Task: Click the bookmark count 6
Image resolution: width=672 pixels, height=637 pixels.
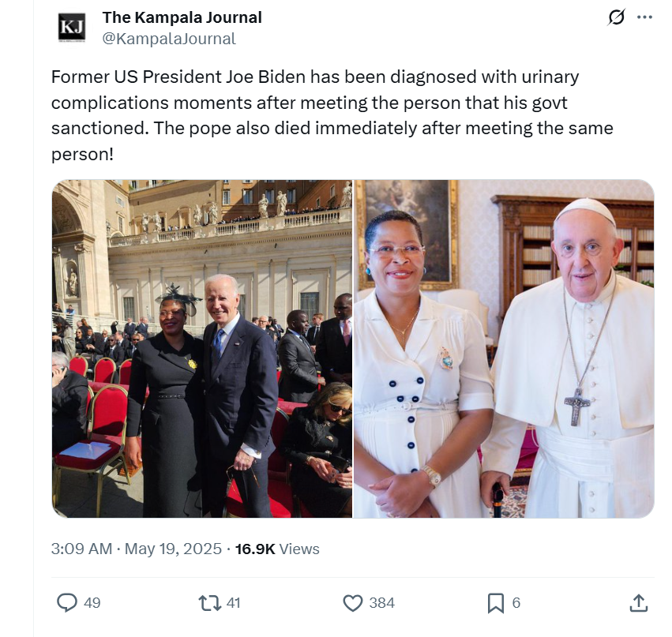Action: pyautogui.click(x=516, y=603)
